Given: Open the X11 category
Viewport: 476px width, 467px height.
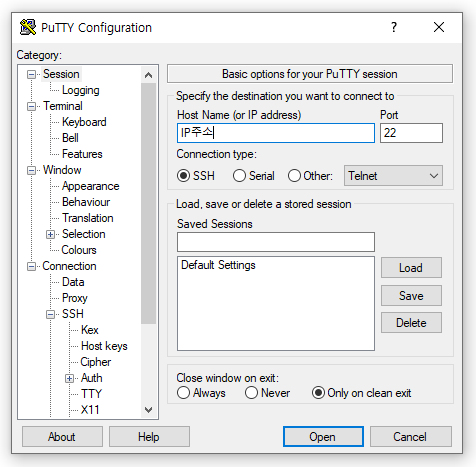Looking at the screenshot, I should (x=90, y=410).
